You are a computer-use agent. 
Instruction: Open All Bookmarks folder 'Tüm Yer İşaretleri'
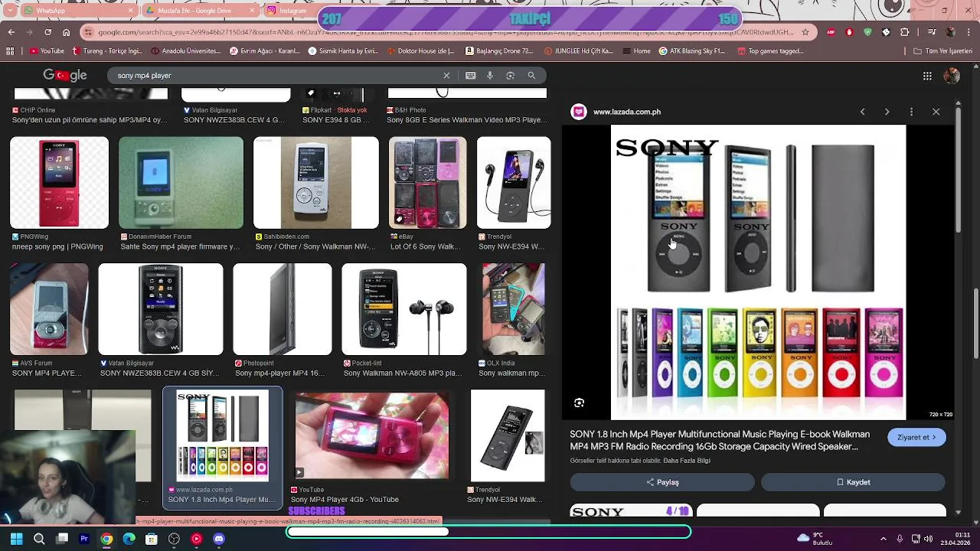942,51
